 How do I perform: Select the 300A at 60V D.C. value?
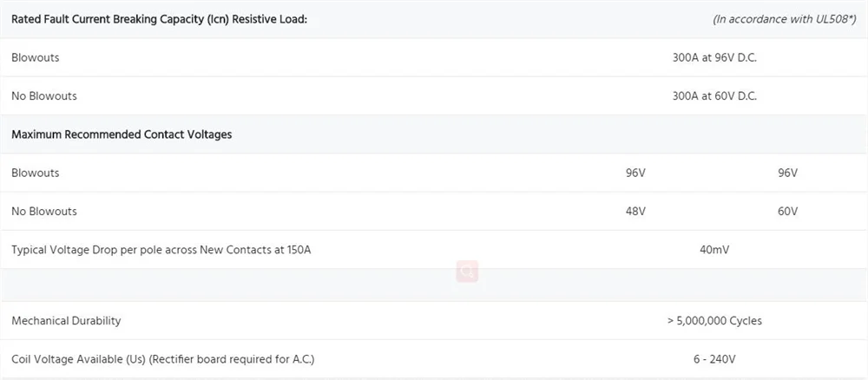coord(714,95)
